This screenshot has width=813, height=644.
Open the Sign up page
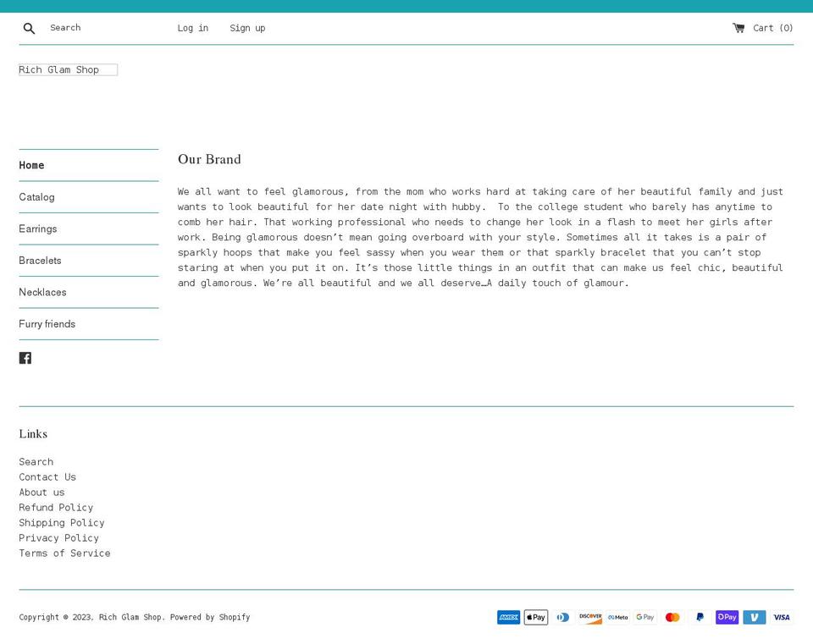247,28
